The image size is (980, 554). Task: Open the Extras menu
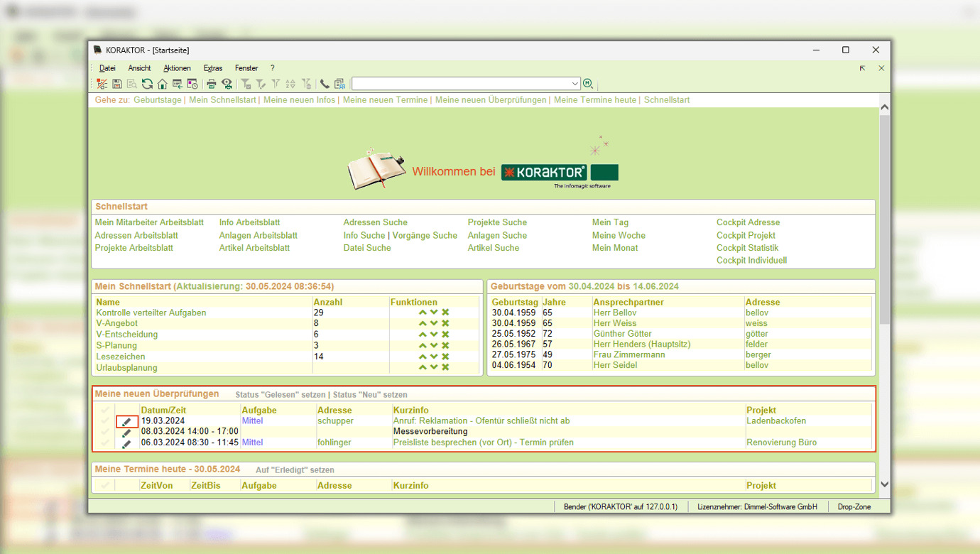pyautogui.click(x=212, y=68)
